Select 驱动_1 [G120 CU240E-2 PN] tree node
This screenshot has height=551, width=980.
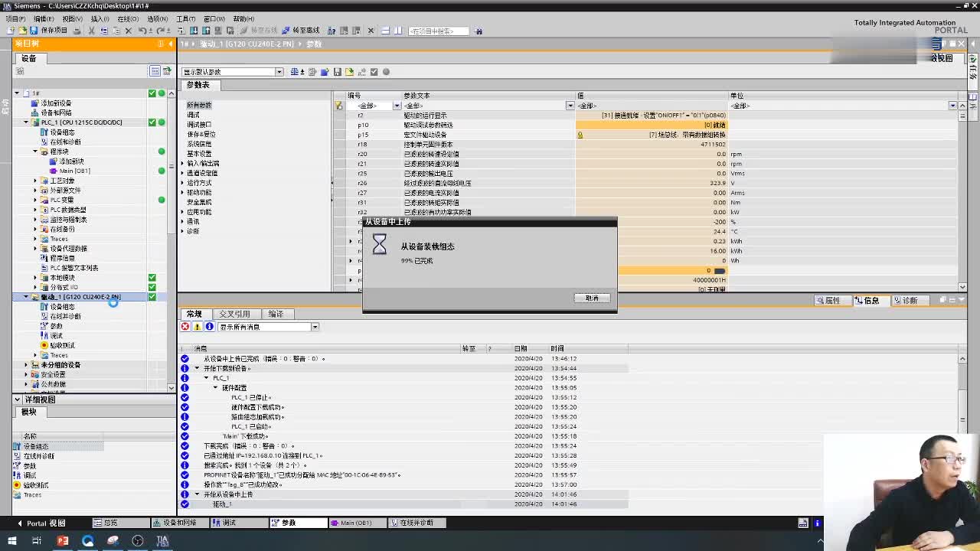pyautogui.click(x=80, y=297)
